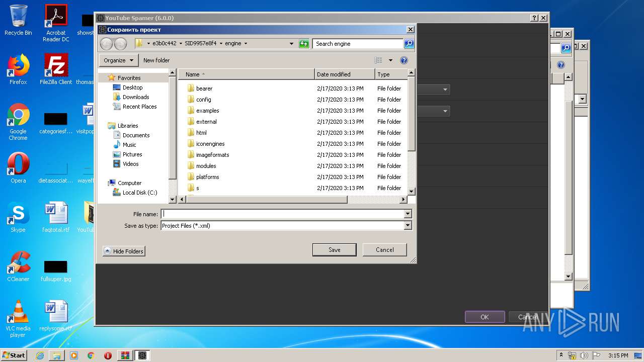Click the Forward navigation arrow in save dialog
This screenshot has width=644, height=362.
(120, 44)
